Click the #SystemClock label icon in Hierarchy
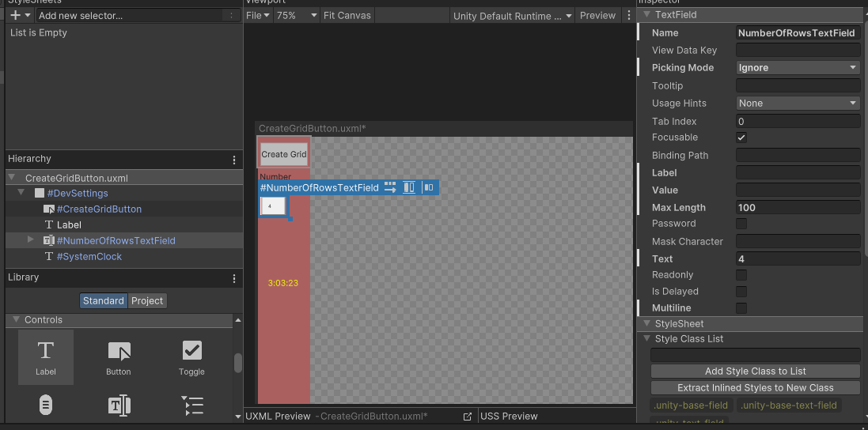The height and width of the screenshot is (430, 868). click(x=49, y=256)
